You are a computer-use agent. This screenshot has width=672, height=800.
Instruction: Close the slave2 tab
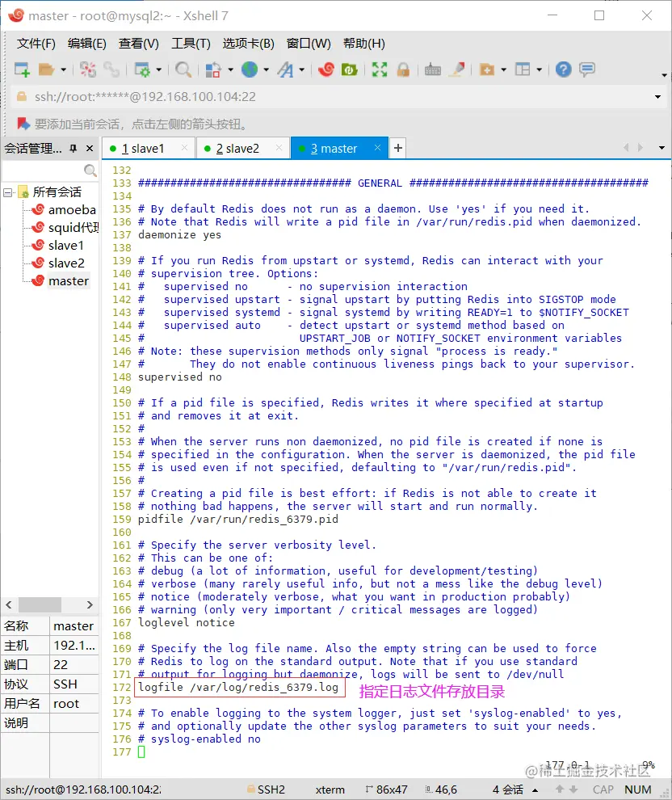[279, 147]
